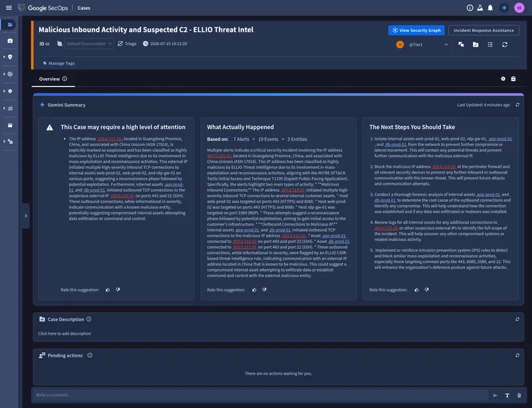Open the radar icon in sidebar
The height and width of the screenshot is (408, 532).
click(10, 74)
